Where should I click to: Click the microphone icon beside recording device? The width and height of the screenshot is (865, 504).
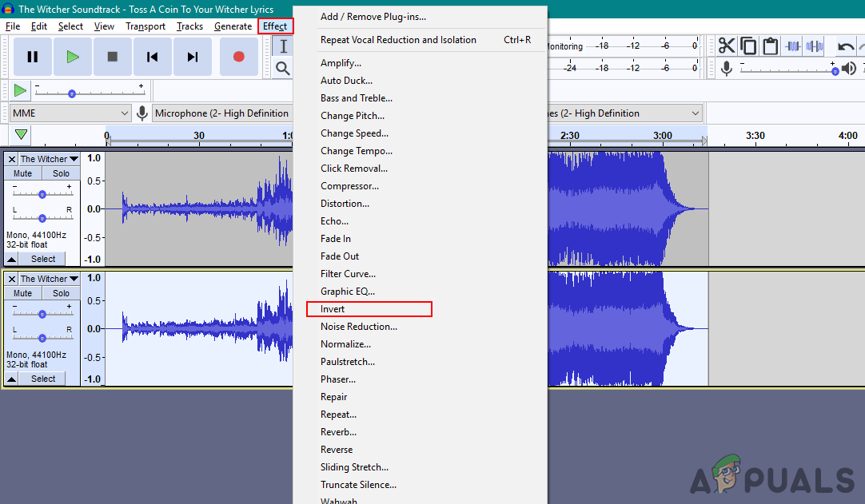pyautogui.click(x=142, y=113)
